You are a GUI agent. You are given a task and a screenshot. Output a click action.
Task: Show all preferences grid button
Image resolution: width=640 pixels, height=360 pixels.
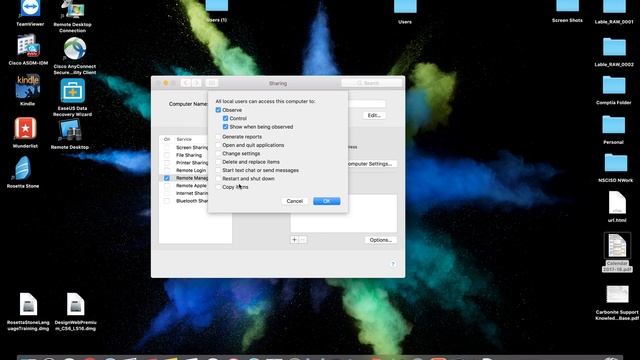212,83
